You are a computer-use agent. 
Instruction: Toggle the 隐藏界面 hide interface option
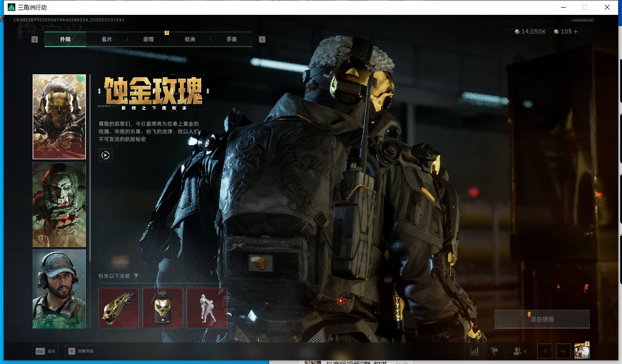coord(81,352)
